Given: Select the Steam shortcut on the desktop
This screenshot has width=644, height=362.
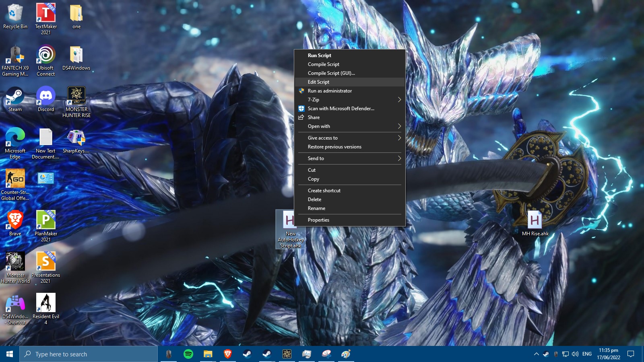Looking at the screenshot, I should coord(15,99).
